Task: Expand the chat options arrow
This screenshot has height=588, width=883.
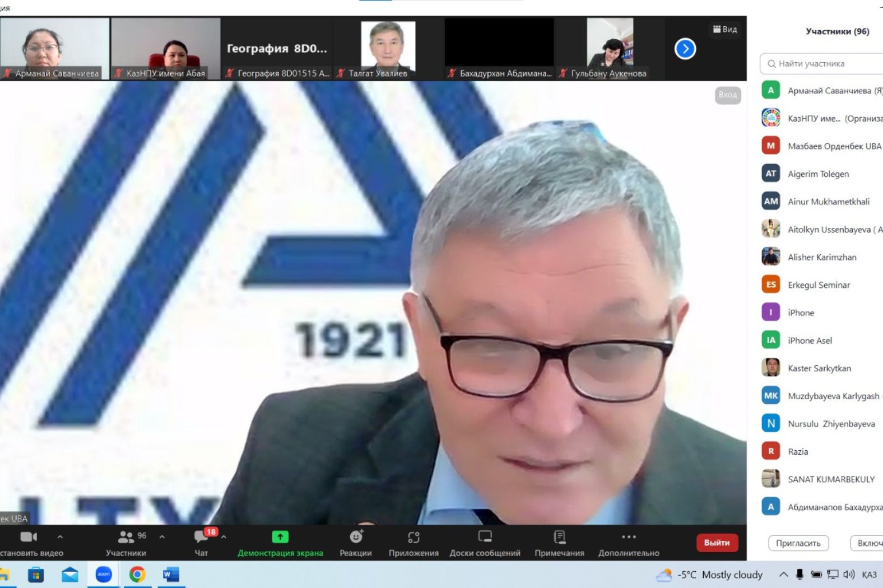Action: pyautogui.click(x=224, y=536)
